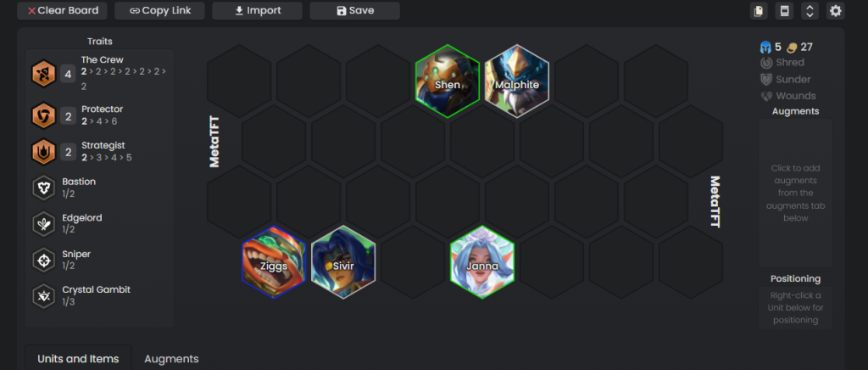Click the copy clipboard icon top right
Viewport: 868px width, 370px height.
759,10
